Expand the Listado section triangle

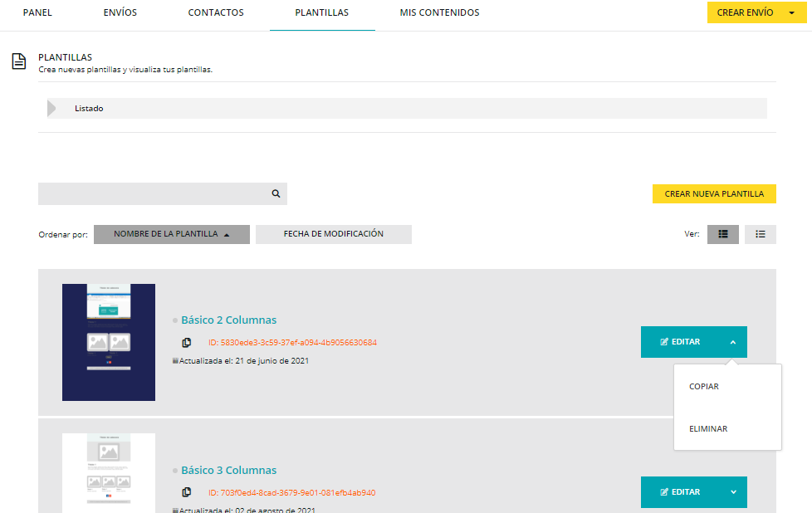coord(53,109)
